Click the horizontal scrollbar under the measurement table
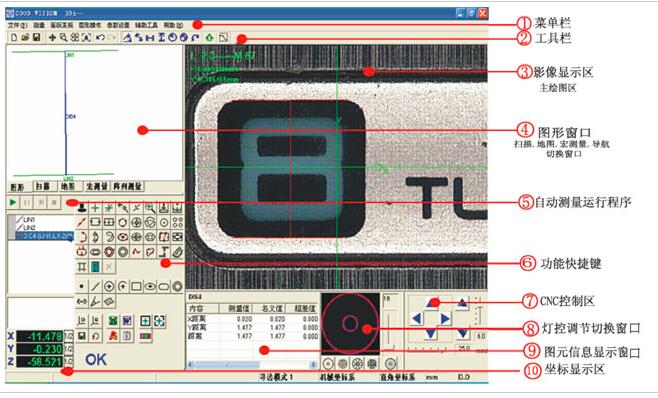The image size is (658, 398). pos(251,365)
